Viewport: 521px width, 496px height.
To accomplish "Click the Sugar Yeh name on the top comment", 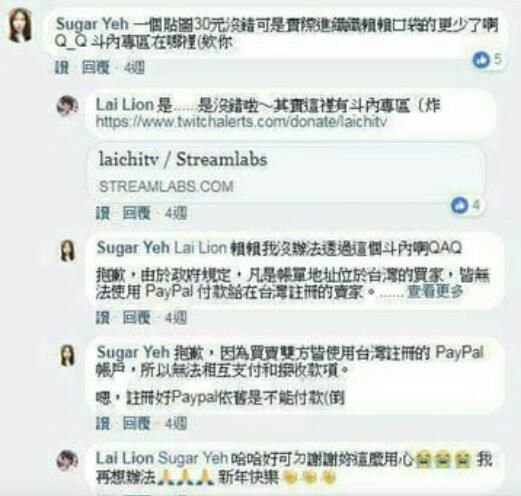I will coord(92,24).
